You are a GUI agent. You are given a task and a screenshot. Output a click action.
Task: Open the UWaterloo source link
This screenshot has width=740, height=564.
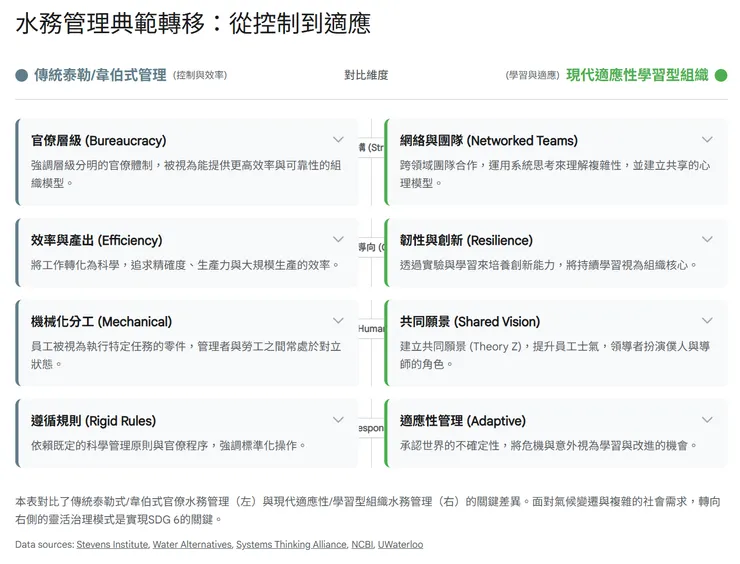[x=400, y=544]
